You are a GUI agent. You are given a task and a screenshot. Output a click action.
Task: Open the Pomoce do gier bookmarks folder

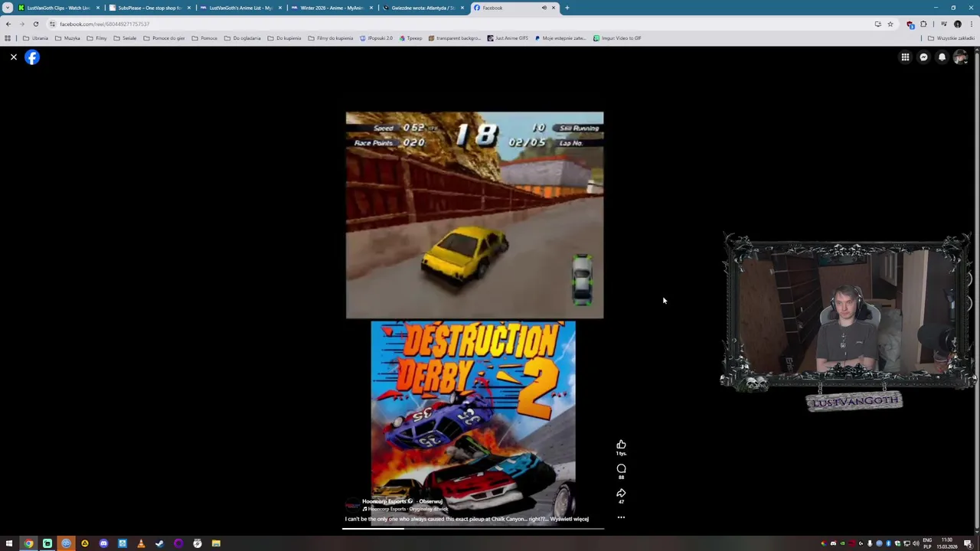click(164, 38)
